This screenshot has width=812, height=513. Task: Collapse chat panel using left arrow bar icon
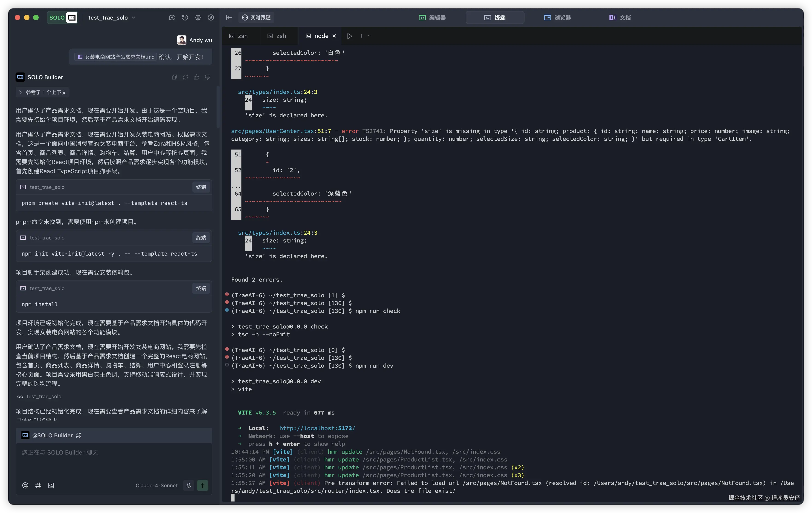pyautogui.click(x=229, y=17)
